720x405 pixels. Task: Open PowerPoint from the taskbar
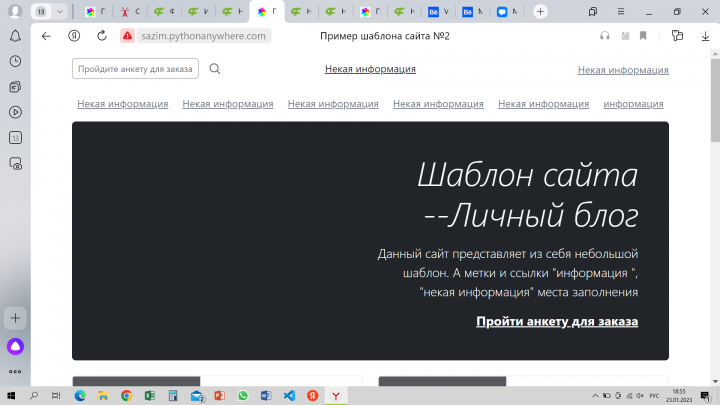(x=219, y=395)
